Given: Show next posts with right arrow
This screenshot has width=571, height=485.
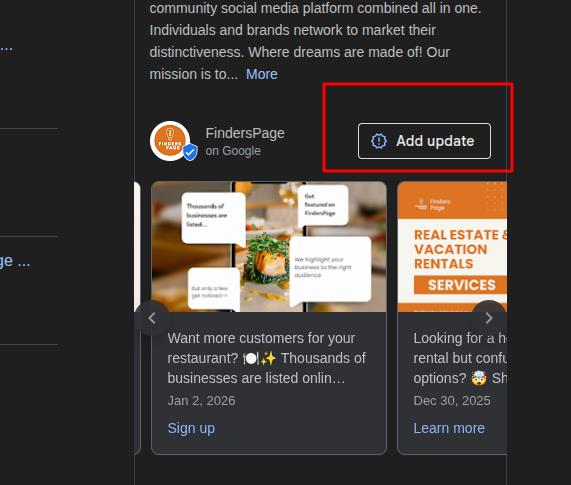Looking at the screenshot, I should point(489,318).
